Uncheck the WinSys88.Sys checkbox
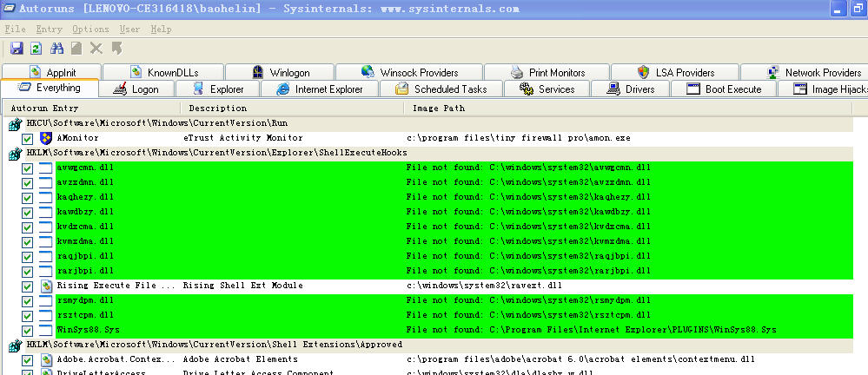Screen dimensions: 868x375 coord(27,331)
